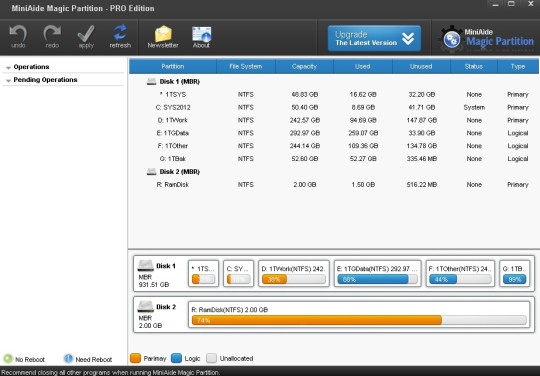Select the Disk 1 (MBR) row in list
The image size is (540, 376).
tap(334, 82)
